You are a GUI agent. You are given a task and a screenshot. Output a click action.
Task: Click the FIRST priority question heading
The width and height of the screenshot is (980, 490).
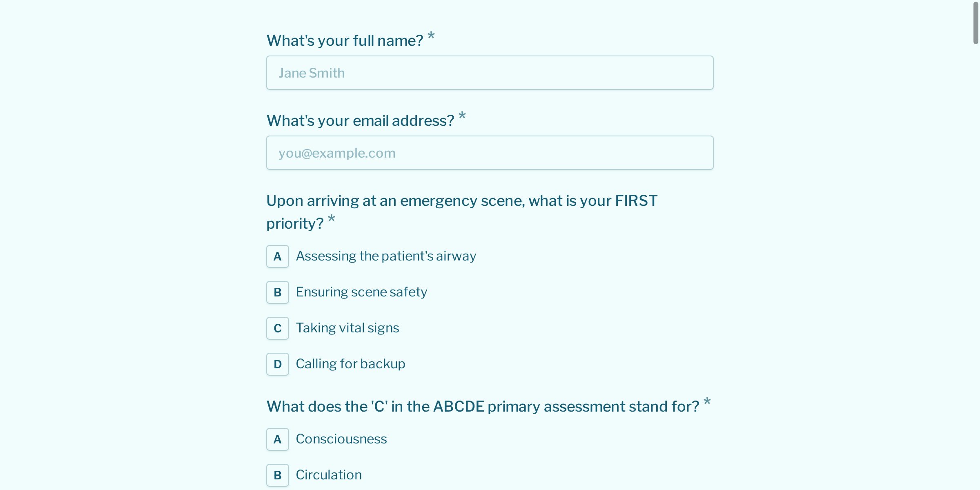click(462, 212)
